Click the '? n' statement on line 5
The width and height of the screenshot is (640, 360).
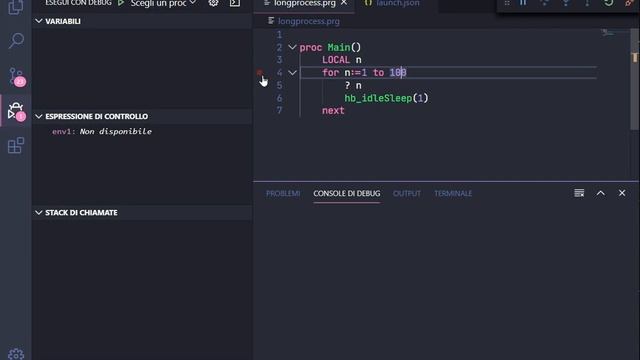353,86
